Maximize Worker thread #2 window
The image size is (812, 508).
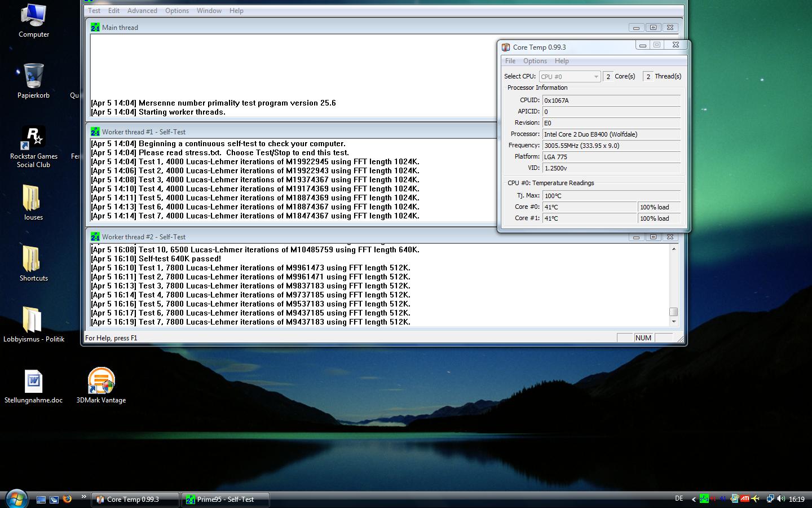tap(653, 237)
